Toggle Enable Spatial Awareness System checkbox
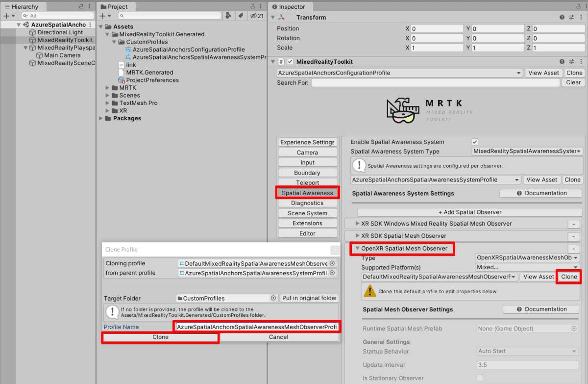Screen dimensions: 588x384 point(474,142)
